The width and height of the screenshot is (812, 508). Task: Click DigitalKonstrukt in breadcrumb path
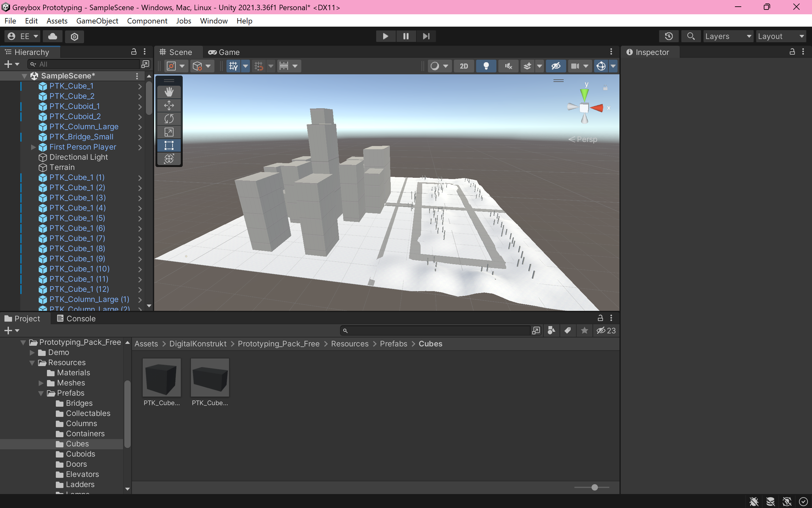click(198, 344)
